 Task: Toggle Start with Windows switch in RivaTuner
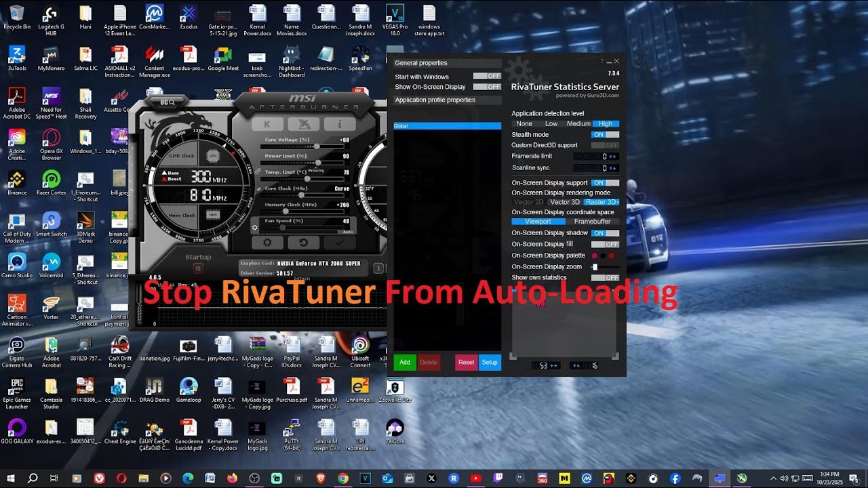coord(487,77)
